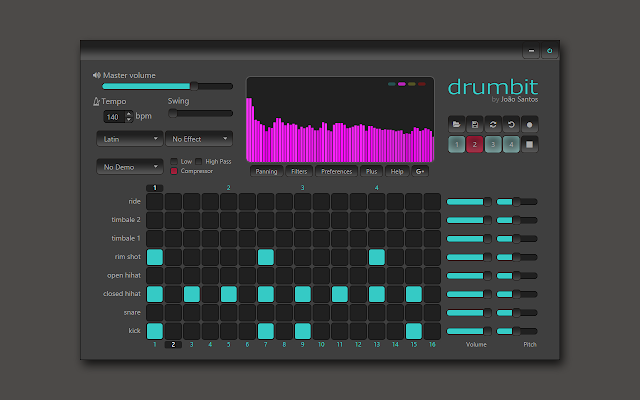The height and width of the screenshot is (400, 640).
Task: Click the save floppy disk icon
Action: (475, 124)
